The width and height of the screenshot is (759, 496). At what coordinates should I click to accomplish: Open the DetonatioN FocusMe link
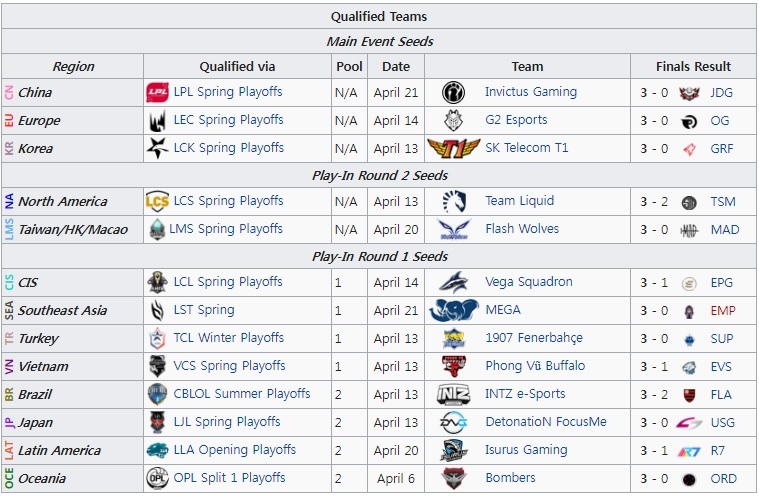[545, 422]
